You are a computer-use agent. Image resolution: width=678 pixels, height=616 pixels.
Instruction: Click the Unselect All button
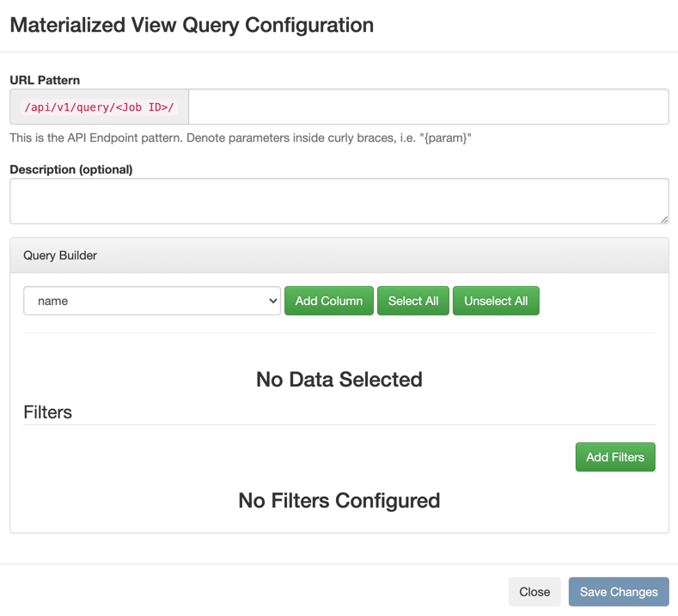496,301
